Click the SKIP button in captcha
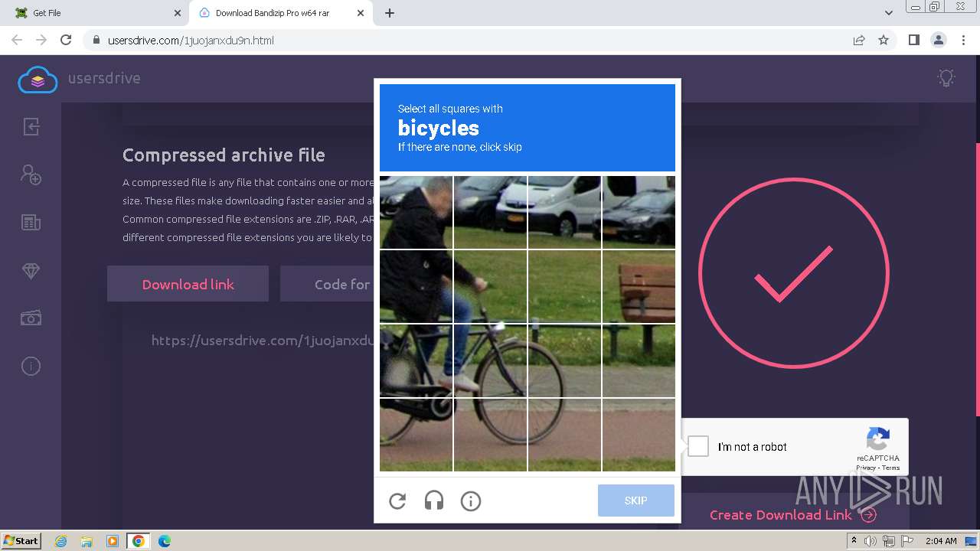 point(636,500)
